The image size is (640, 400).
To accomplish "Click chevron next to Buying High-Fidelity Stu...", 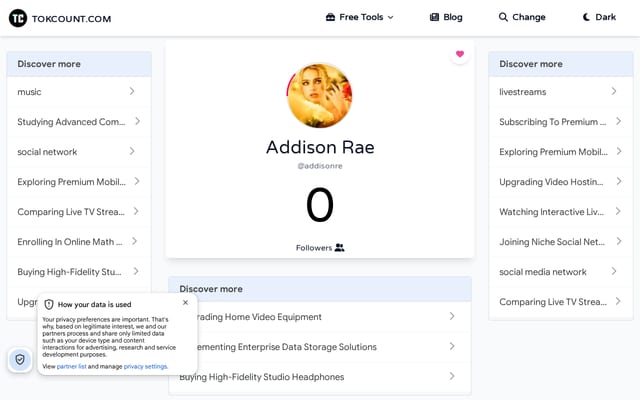I will (x=136, y=271).
